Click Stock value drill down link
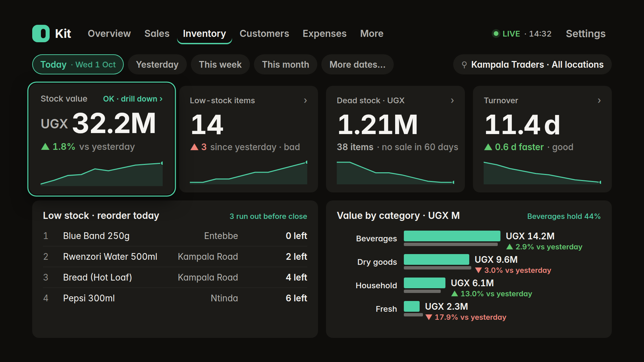Screen dimensions: 644x362 [x=133, y=99]
